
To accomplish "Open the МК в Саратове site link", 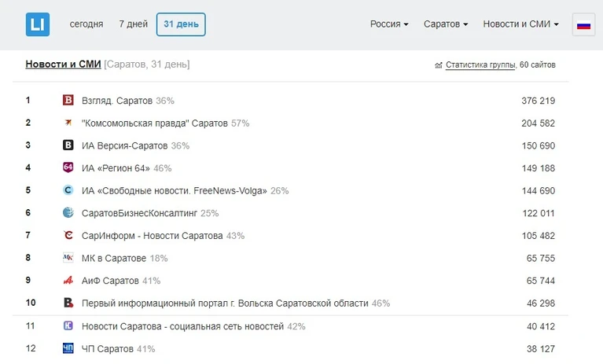I will [114, 259].
